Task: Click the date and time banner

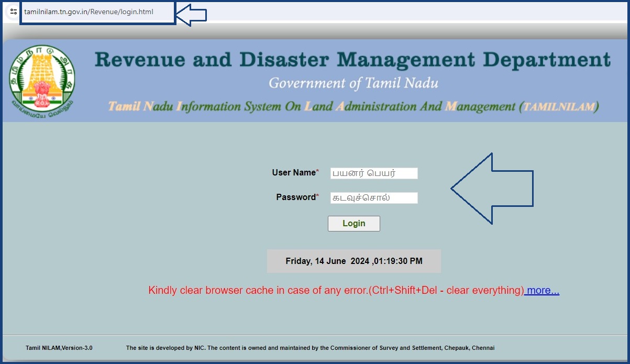Action: [x=353, y=260]
